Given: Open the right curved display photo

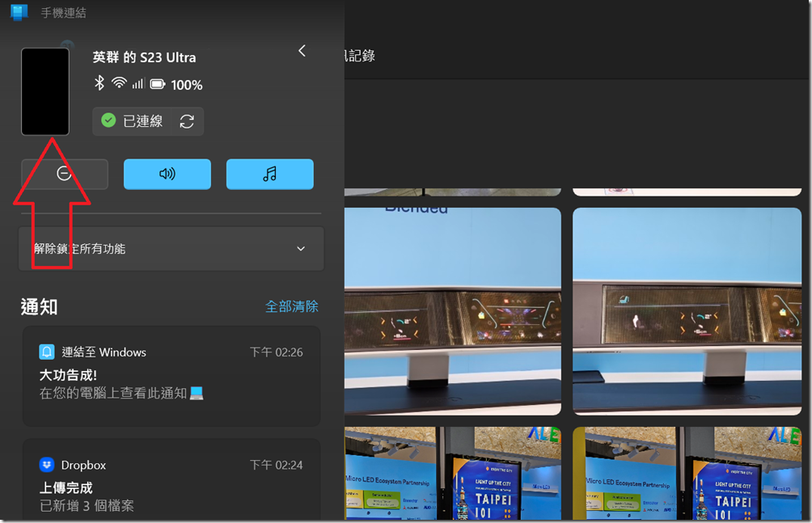Looking at the screenshot, I should coord(687,311).
